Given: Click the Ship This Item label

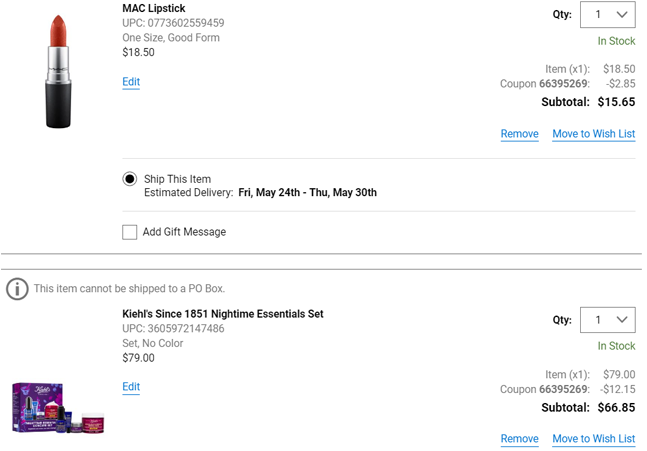Looking at the screenshot, I should (x=177, y=179).
